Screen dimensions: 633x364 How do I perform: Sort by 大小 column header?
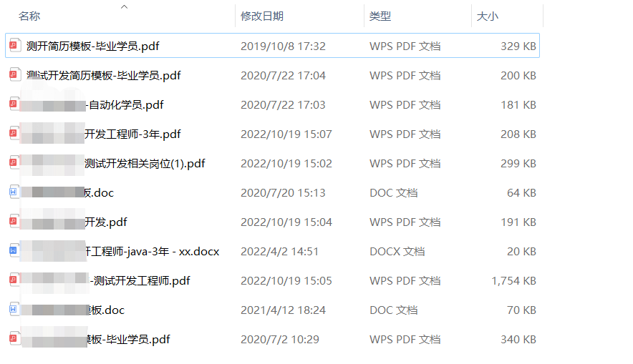tap(487, 16)
